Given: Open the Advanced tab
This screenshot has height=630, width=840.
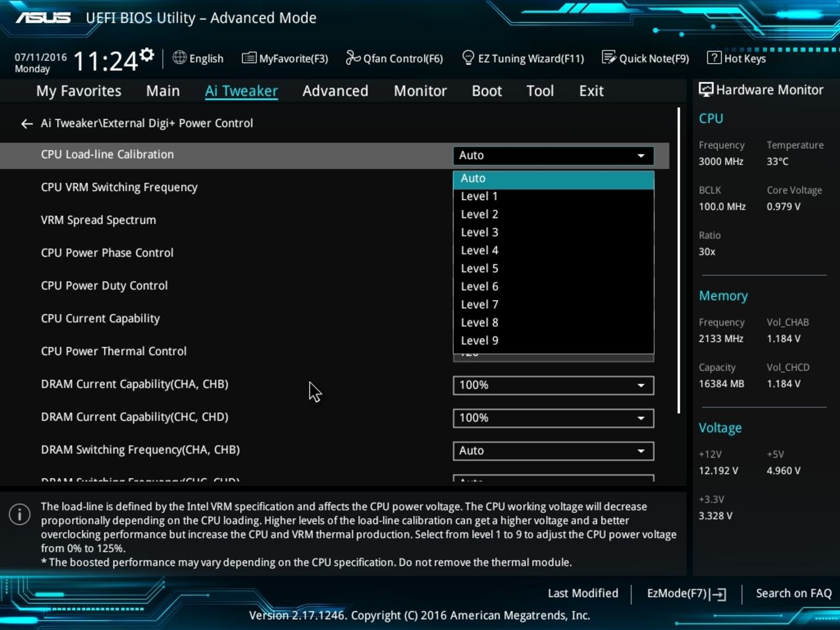Looking at the screenshot, I should [335, 91].
